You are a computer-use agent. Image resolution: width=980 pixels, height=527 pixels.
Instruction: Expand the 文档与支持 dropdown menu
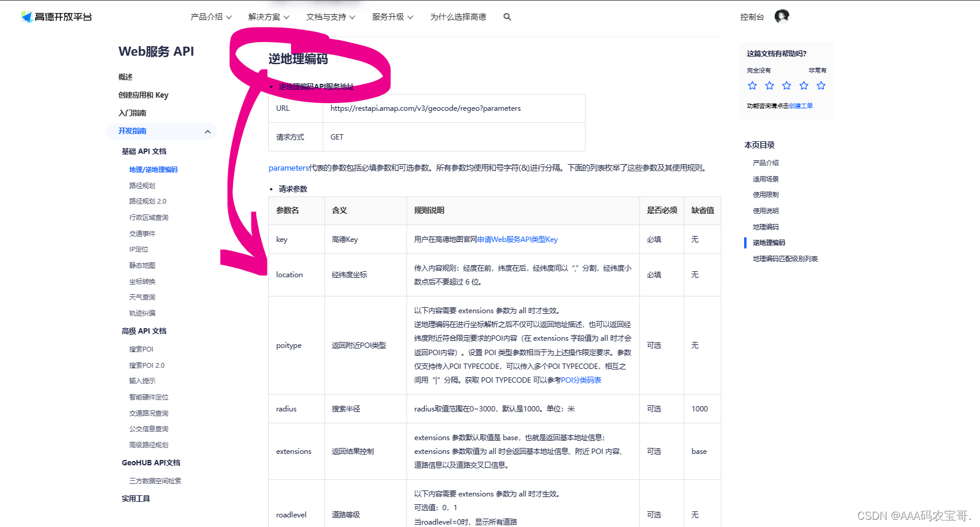tap(330, 17)
